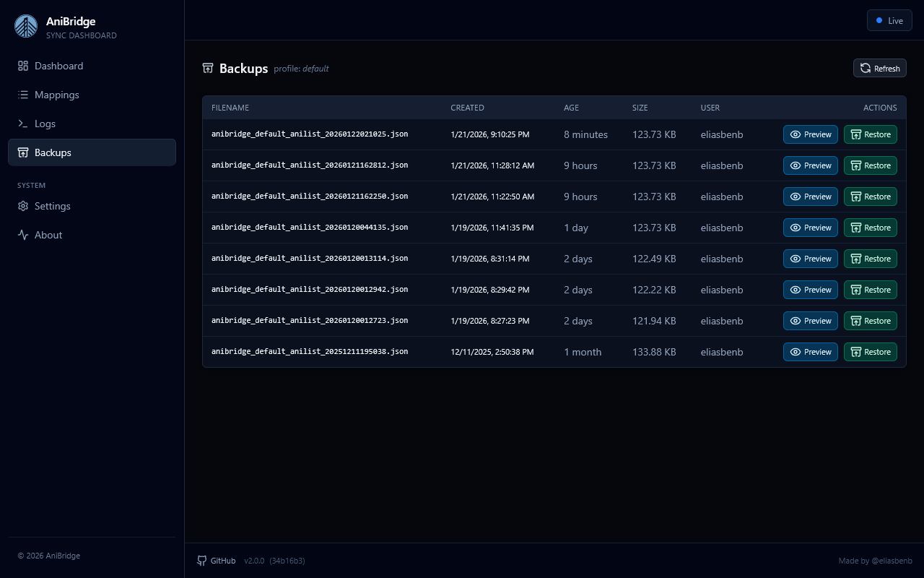
Task: Select the Backups archive icon in sidebar
Action: click(x=22, y=152)
